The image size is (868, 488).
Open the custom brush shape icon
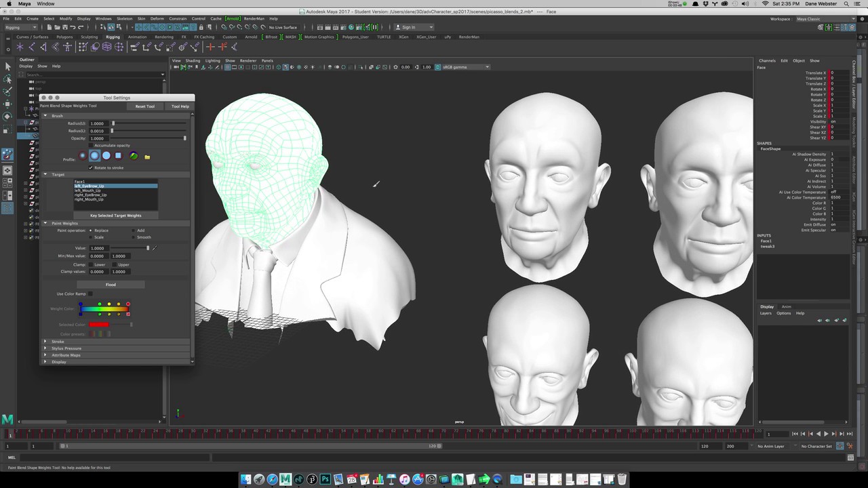coord(134,156)
